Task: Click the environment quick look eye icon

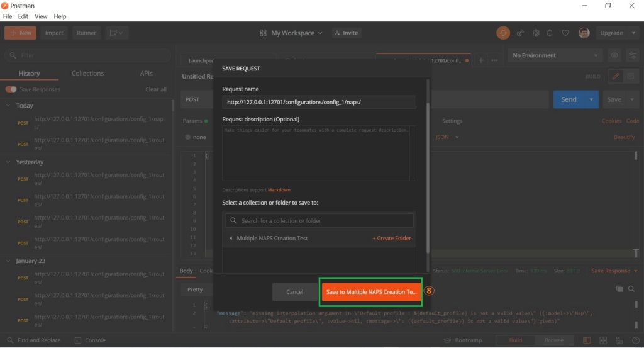Action: coord(614,55)
